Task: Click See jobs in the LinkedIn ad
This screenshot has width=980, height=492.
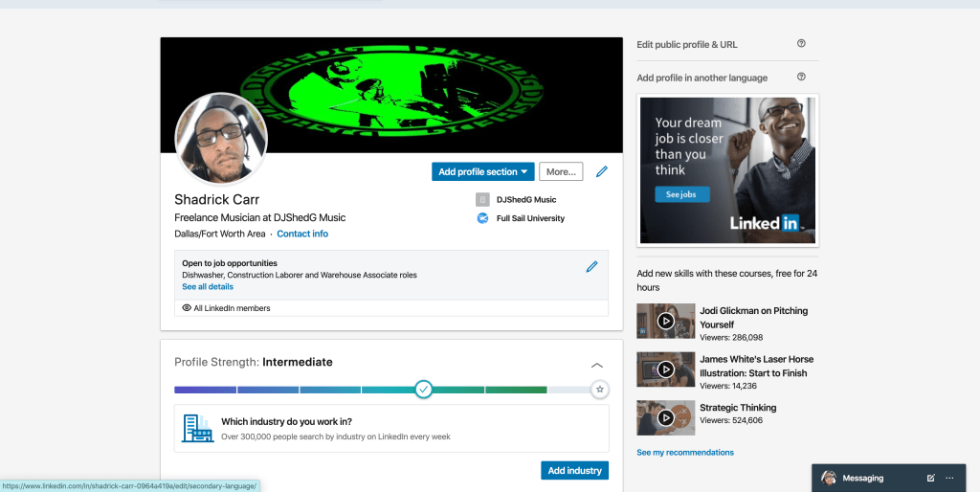Action: [x=681, y=194]
